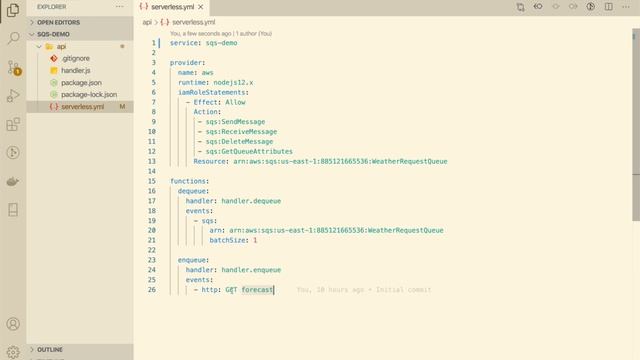
Task: Expand the Outline section
Action: pyautogui.click(x=80, y=350)
